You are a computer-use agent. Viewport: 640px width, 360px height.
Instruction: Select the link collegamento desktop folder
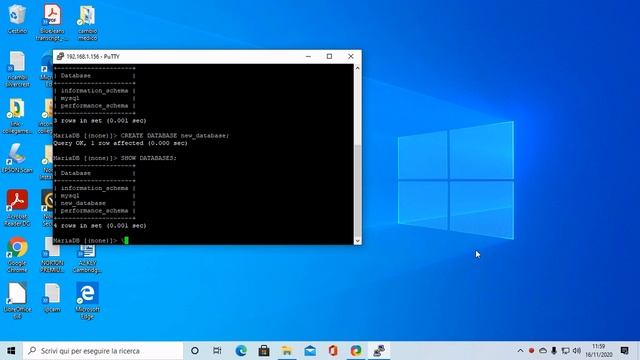pyautogui.click(x=17, y=116)
